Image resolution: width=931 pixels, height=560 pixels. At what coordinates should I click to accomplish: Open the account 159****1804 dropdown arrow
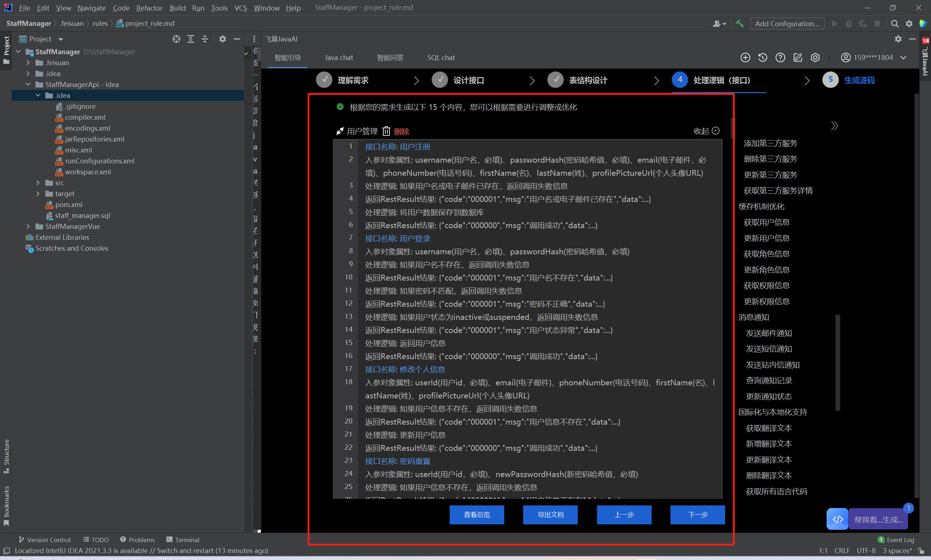tap(903, 57)
